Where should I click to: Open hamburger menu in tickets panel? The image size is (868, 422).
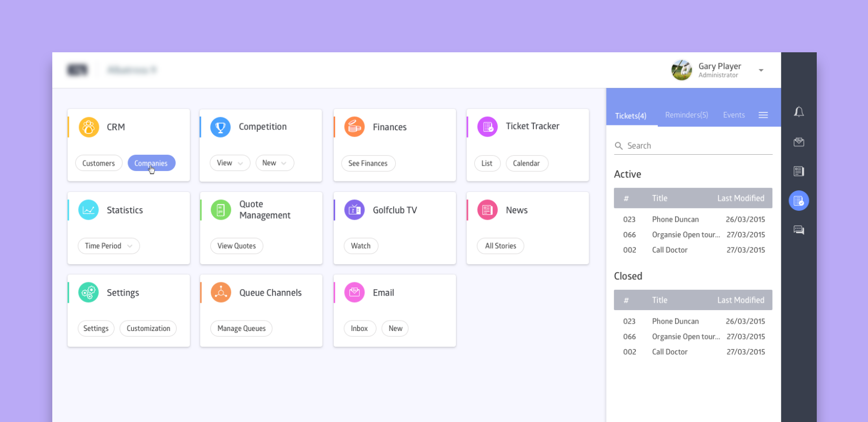(x=763, y=115)
